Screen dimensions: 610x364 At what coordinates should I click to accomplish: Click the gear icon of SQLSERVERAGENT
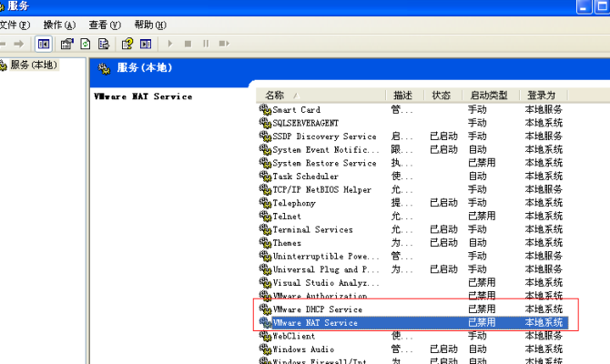coord(265,123)
